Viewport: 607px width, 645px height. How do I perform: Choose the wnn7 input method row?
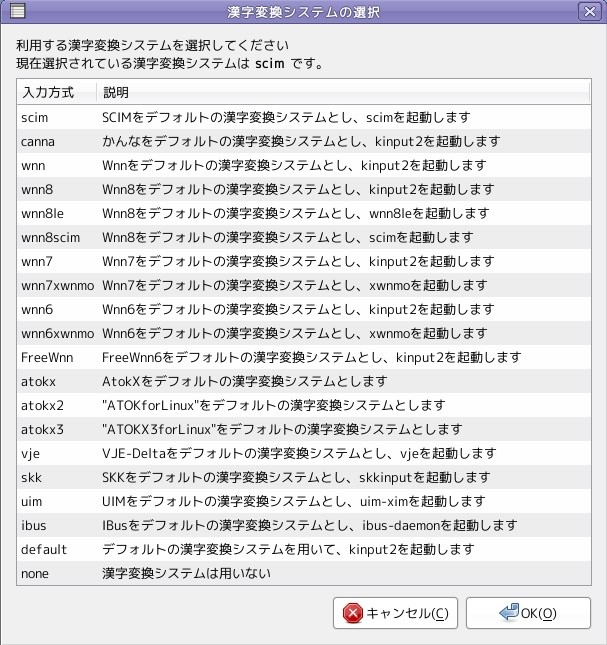[304, 261]
